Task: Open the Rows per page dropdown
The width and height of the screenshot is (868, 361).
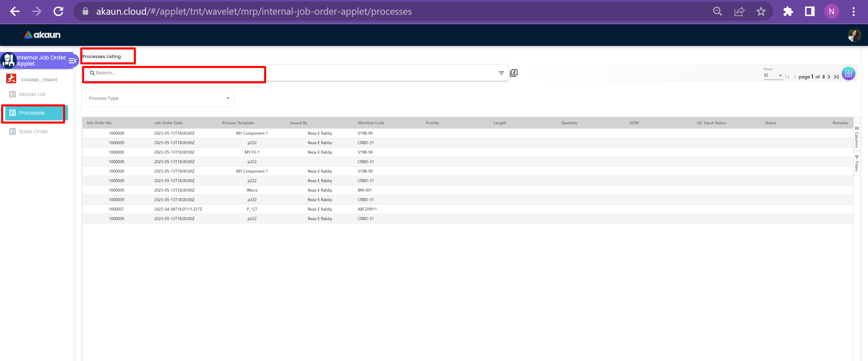Action: 772,75
